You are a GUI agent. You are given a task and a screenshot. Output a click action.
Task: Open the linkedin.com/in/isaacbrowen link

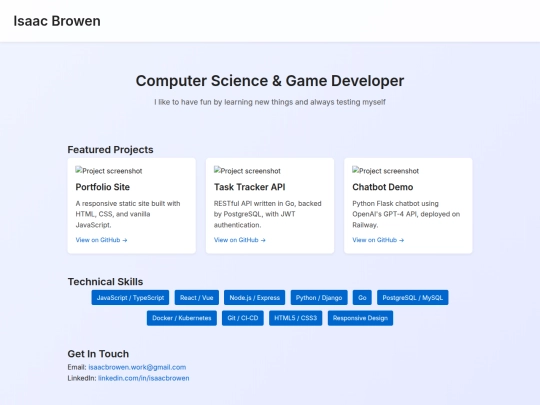144,378
